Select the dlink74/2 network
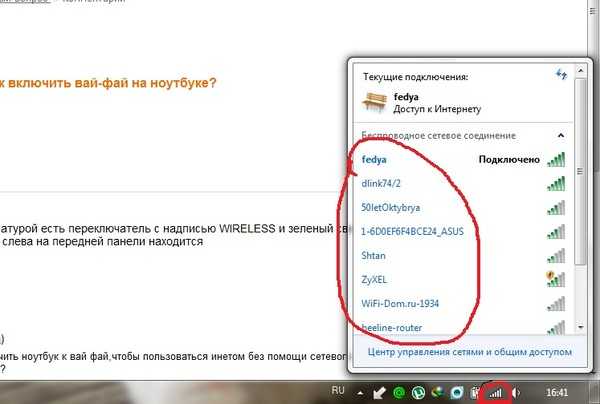Viewport: 600px width, 404px height. (463, 184)
